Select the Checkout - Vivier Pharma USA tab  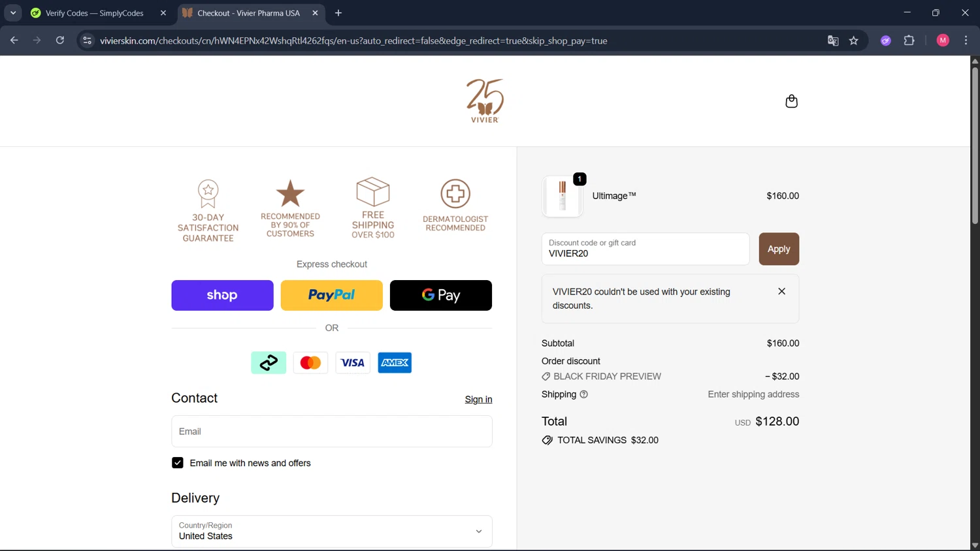point(248,13)
